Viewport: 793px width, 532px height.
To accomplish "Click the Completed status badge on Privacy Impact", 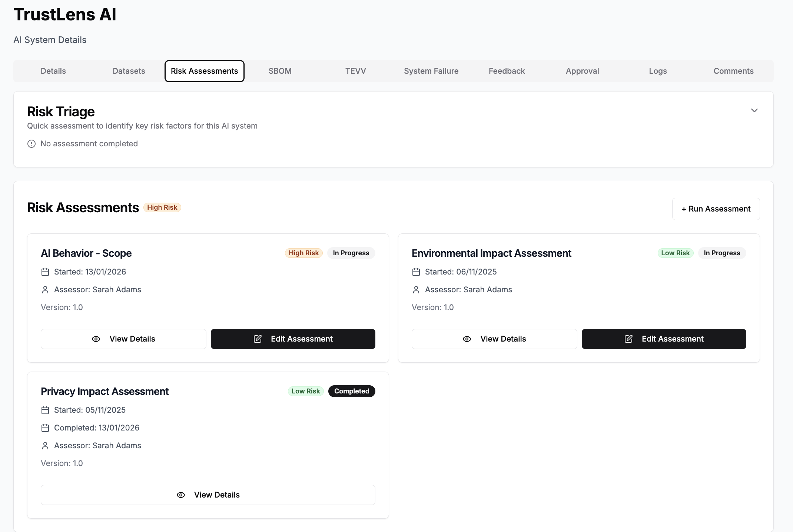I will click(352, 391).
